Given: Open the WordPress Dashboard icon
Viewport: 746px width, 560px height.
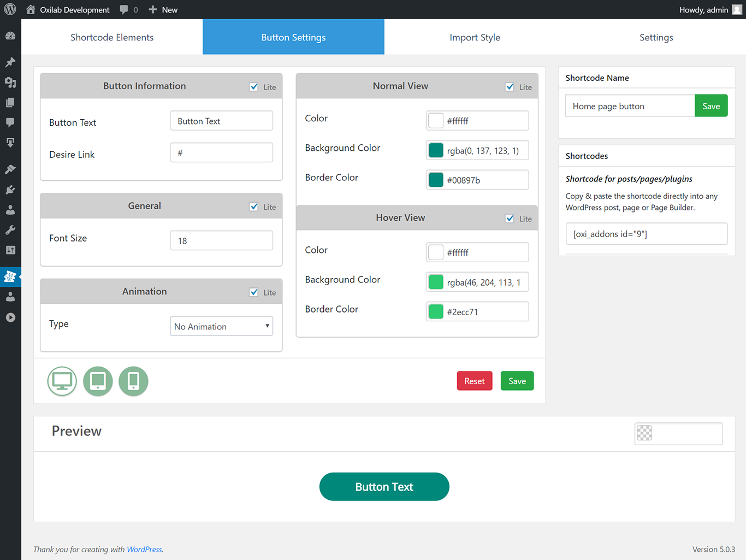Looking at the screenshot, I should click(x=10, y=35).
